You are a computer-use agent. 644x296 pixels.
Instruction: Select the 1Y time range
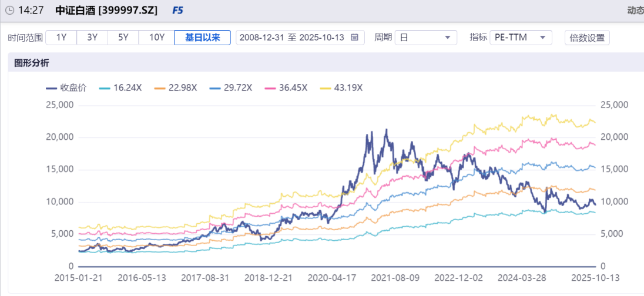[61, 38]
